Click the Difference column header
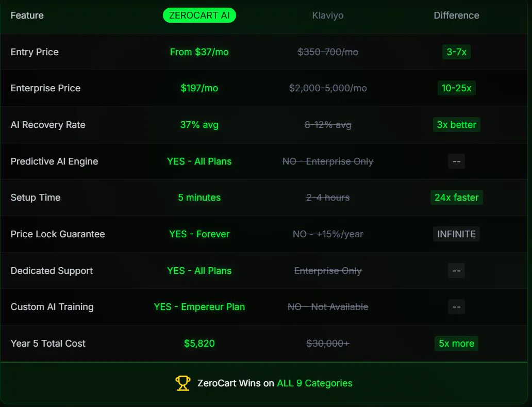Viewport: 532px width, 407px height. click(456, 15)
